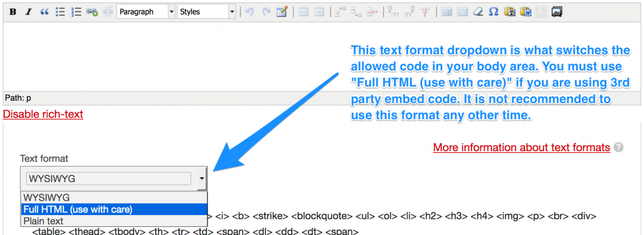Select the 'Plain text' format option
The image size is (644, 235).
point(114,221)
